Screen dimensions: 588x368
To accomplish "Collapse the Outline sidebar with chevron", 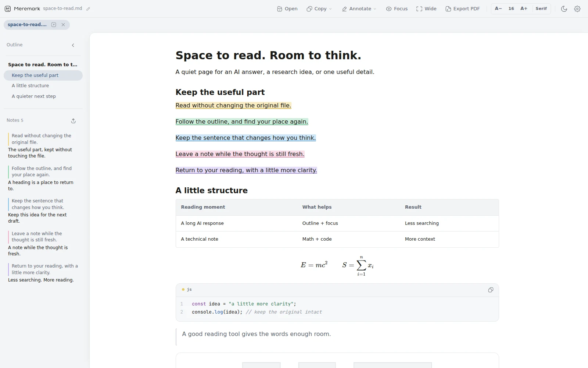I will click(x=73, y=45).
